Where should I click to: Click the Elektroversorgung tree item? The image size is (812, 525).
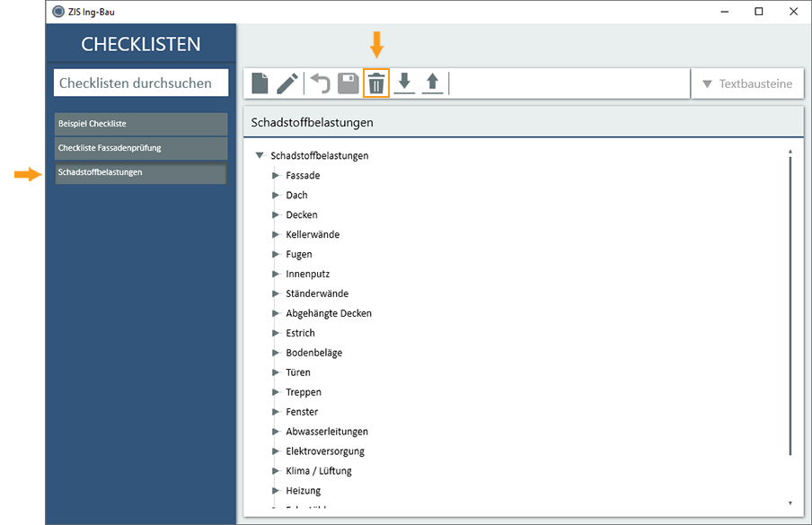click(x=324, y=451)
